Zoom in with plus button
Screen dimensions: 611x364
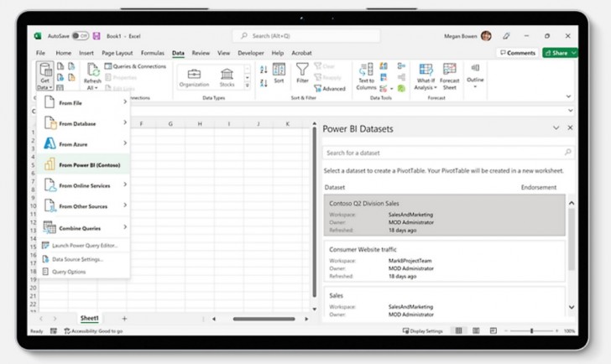(x=556, y=330)
